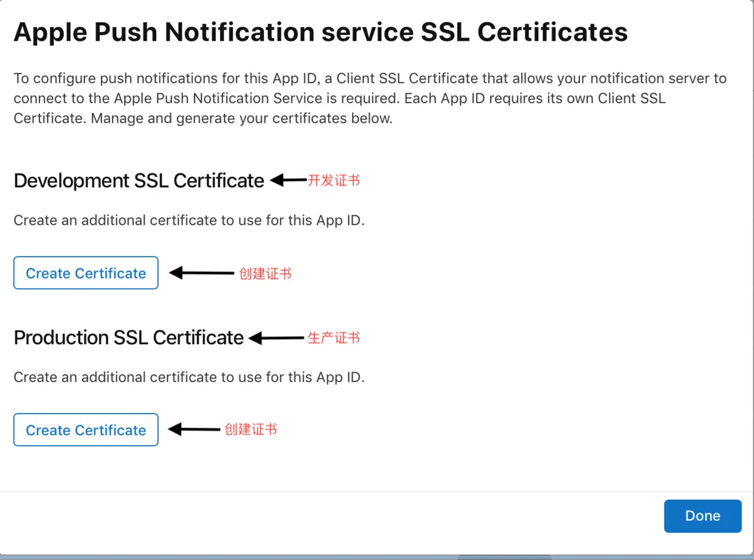Click the dialog title Apple Push Notification service SSL Certificates

[x=320, y=32]
